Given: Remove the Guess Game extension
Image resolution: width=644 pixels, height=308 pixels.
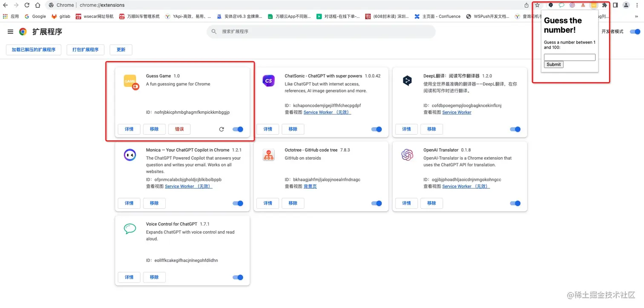Looking at the screenshot, I should click(x=154, y=129).
